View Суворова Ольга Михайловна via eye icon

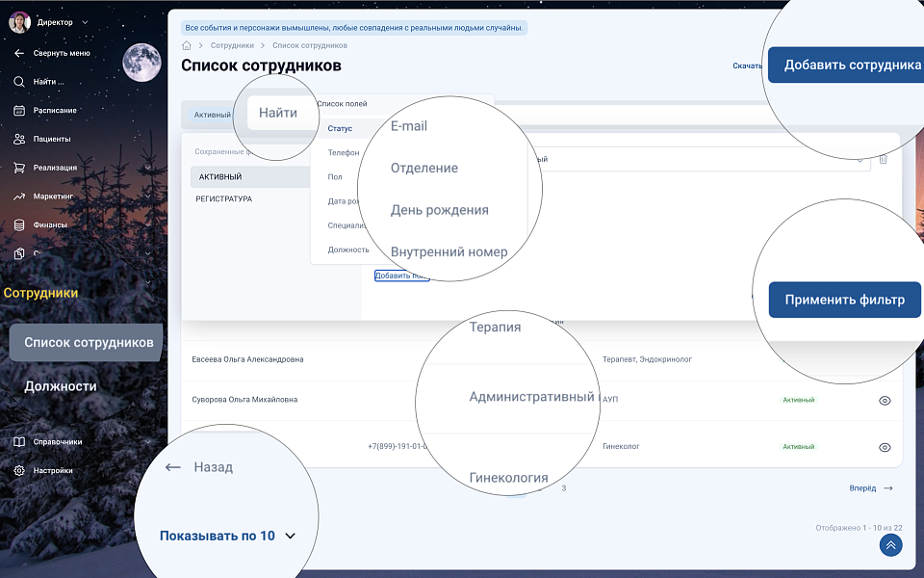[885, 400]
